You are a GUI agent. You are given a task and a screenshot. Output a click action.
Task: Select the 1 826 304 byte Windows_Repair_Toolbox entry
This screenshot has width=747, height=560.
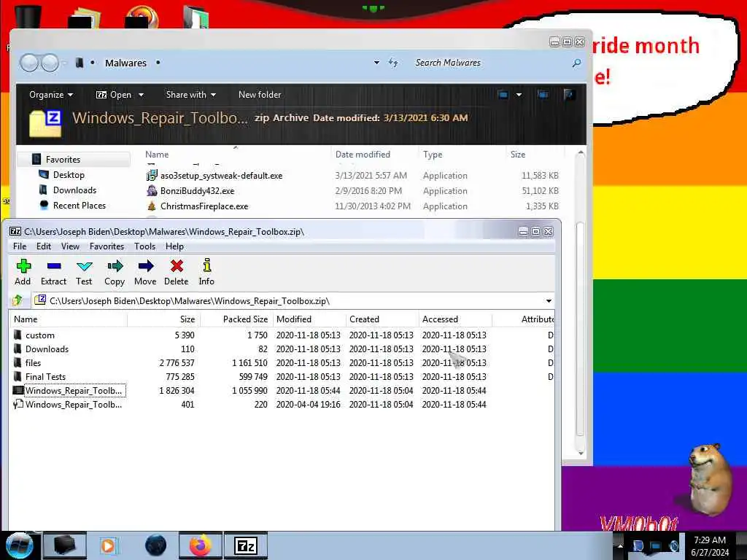click(69, 391)
